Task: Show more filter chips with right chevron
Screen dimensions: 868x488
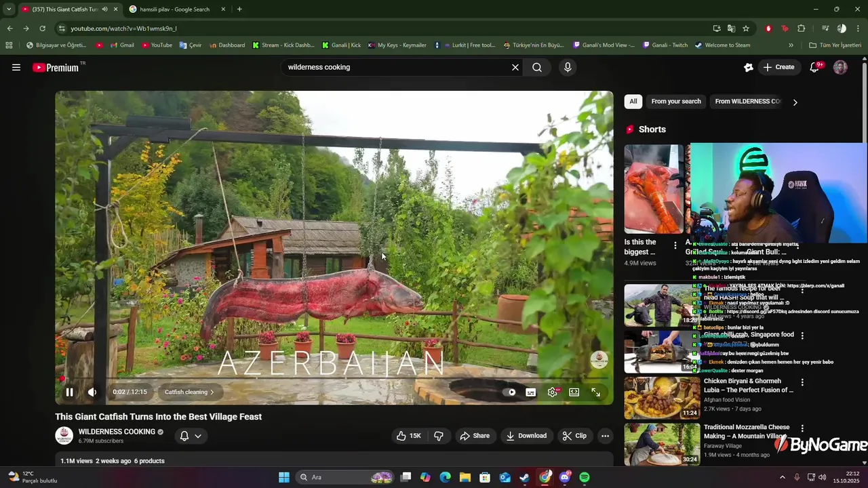Action: tap(795, 102)
